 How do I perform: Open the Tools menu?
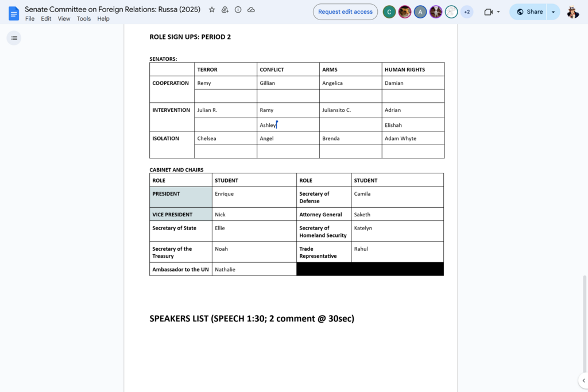[x=84, y=19]
